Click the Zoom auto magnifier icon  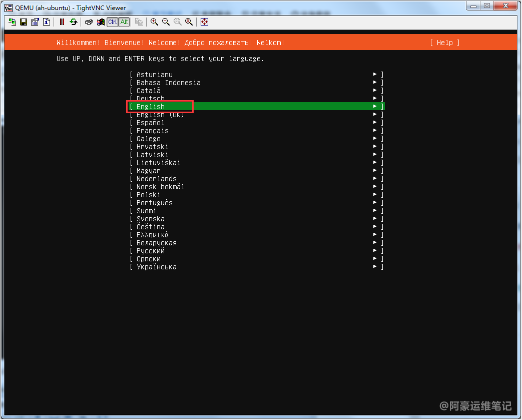coord(189,22)
